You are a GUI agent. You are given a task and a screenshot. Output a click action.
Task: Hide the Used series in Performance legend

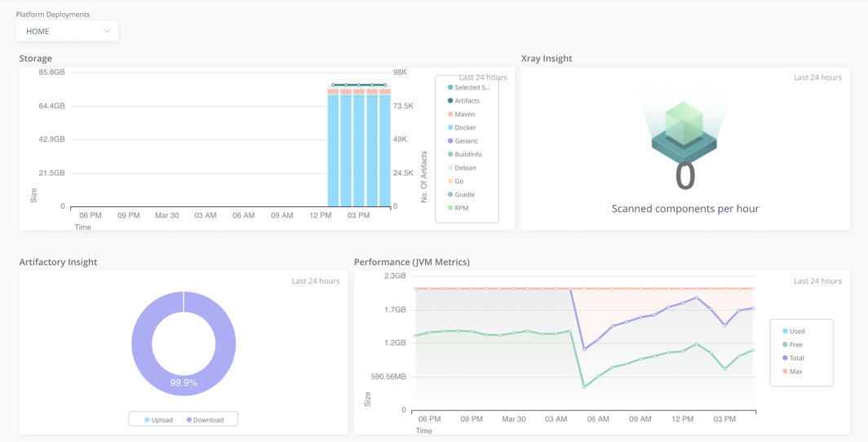click(x=796, y=331)
